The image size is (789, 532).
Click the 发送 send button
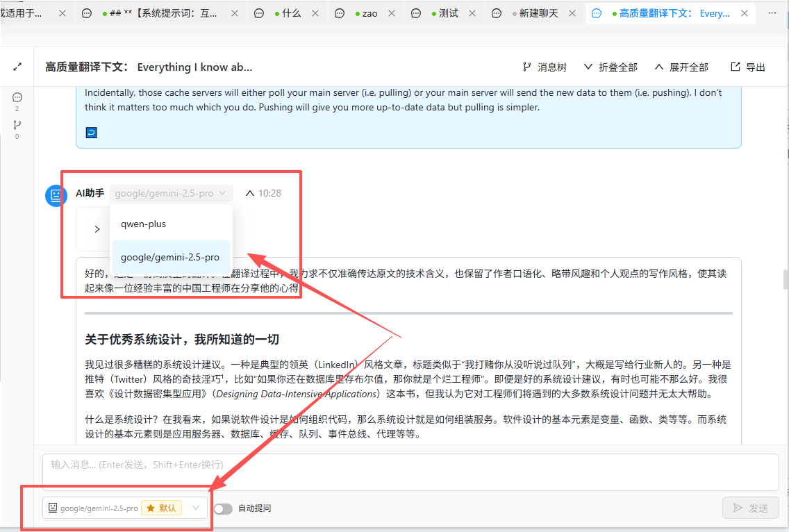pyautogui.click(x=751, y=508)
